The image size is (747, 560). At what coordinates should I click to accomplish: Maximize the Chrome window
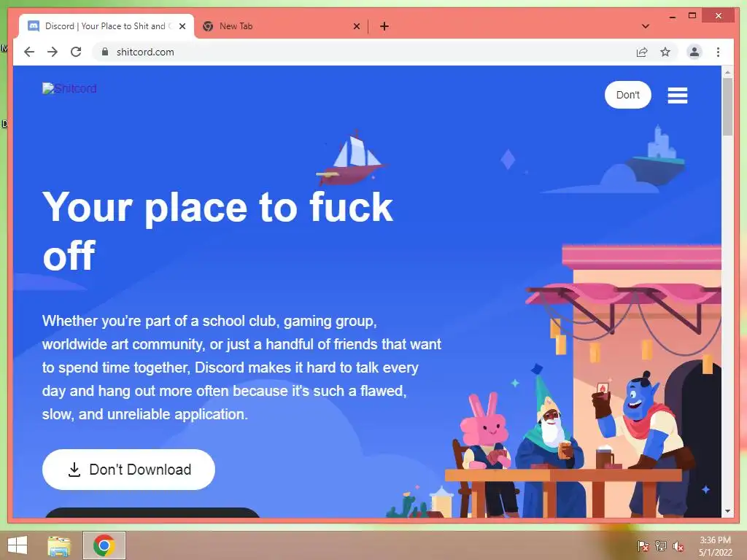coord(692,16)
